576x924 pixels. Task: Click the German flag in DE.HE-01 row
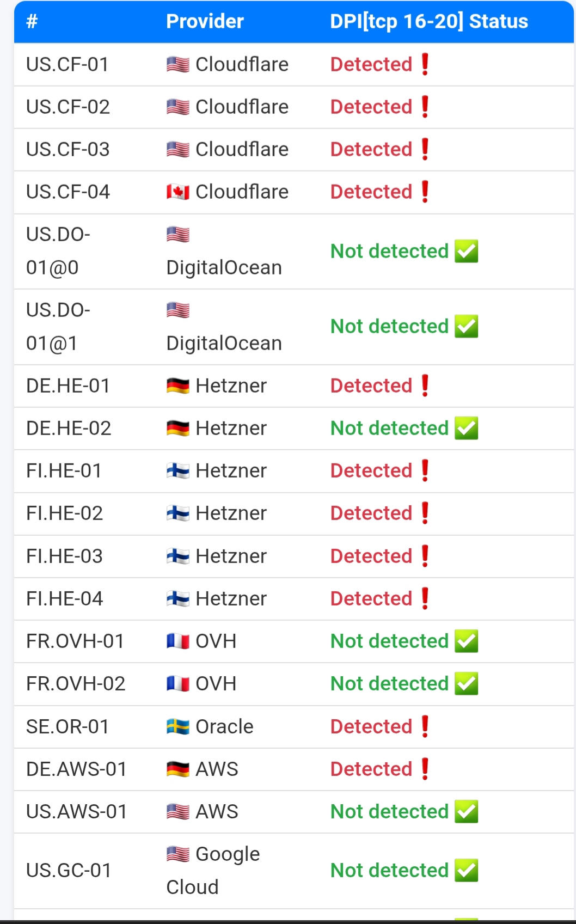click(x=178, y=385)
